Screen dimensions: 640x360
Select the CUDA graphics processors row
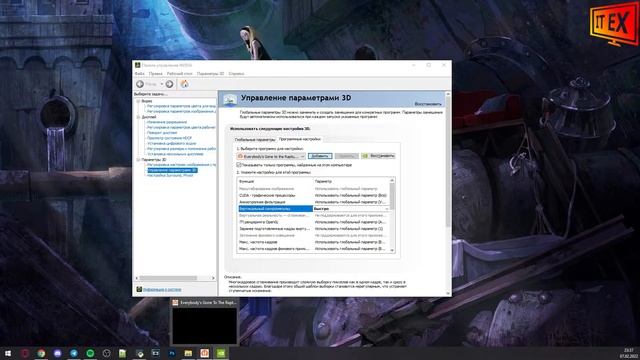coord(313,196)
